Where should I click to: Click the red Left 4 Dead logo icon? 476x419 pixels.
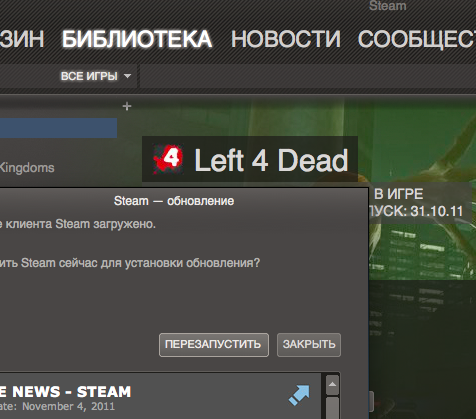(x=168, y=159)
